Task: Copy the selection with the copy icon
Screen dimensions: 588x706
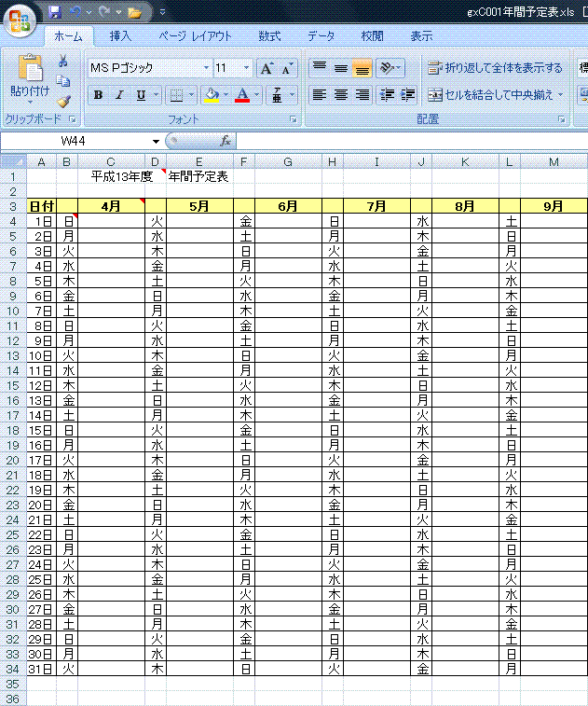Action: tap(63, 81)
